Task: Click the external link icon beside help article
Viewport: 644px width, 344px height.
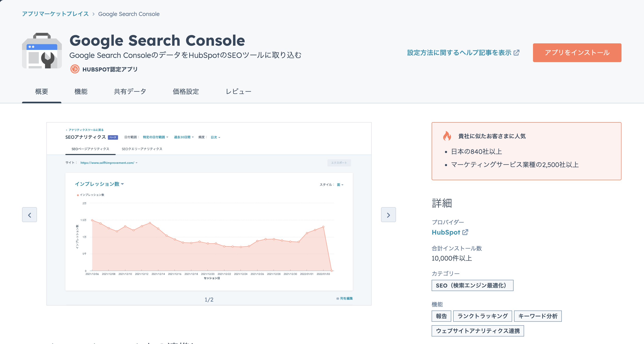Action: click(517, 53)
